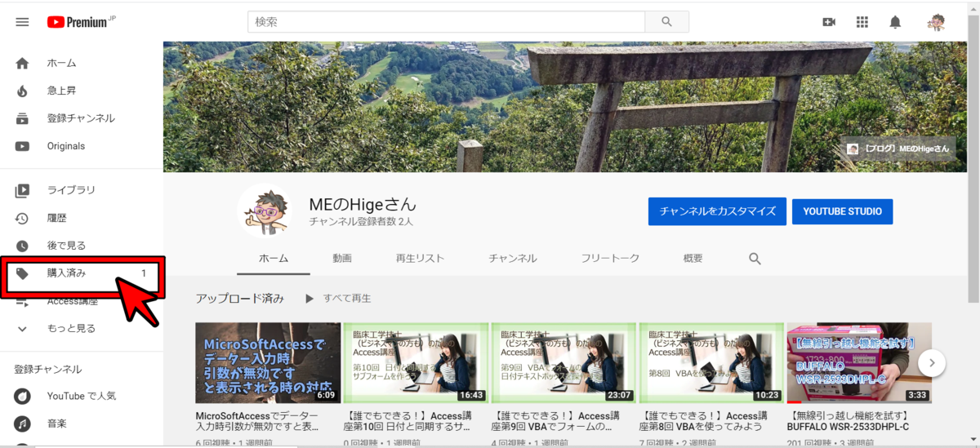980x448 pixels.
Task: Switch to the 再生リスト tab
Action: tap(421, 258)
